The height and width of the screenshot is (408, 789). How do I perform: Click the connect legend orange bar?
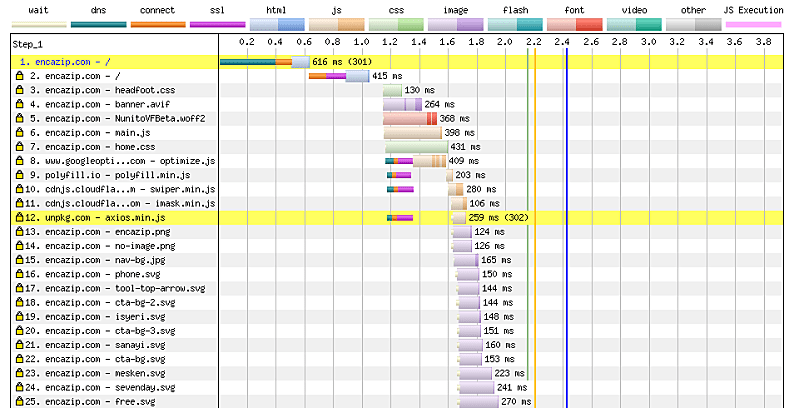158,25
